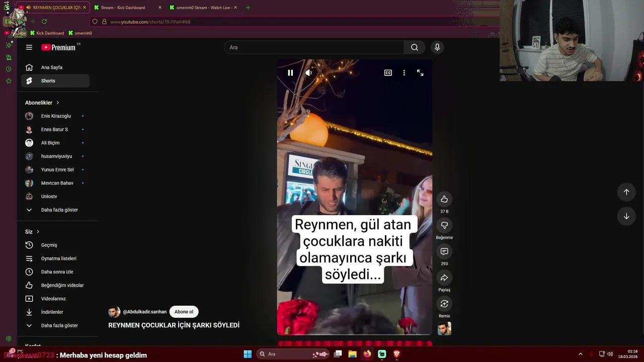The height and width of the screenshot is (362, 644).
Task: Click the Abone ol subscribe button
Action: click(184, 312)
